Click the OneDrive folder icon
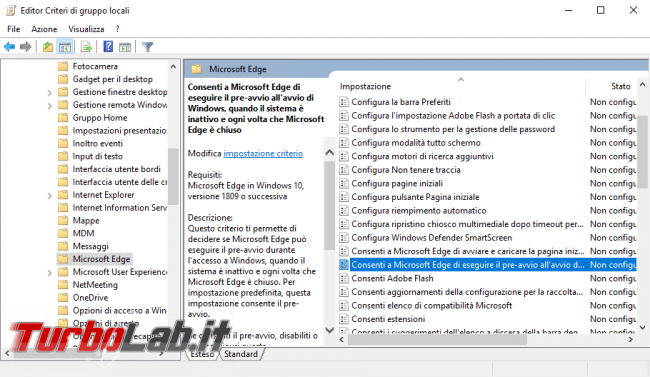The width and height of the screenshot is (650, 377). point(63,298)
